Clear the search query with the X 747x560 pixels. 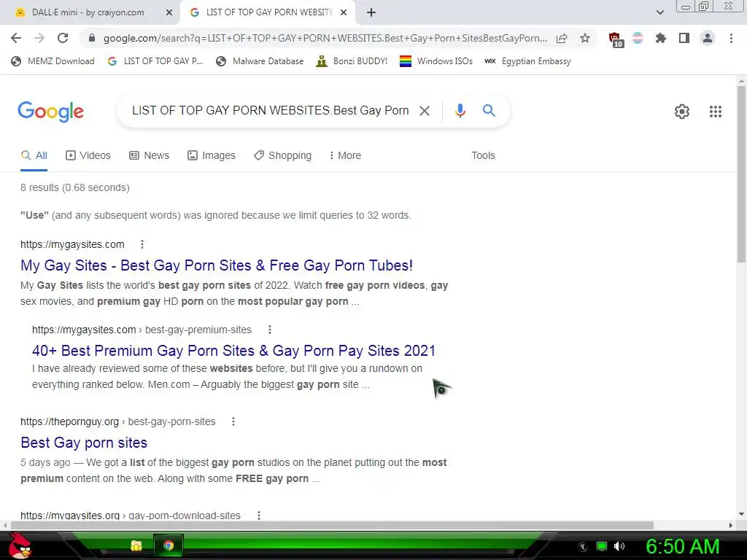coord(424,111)
